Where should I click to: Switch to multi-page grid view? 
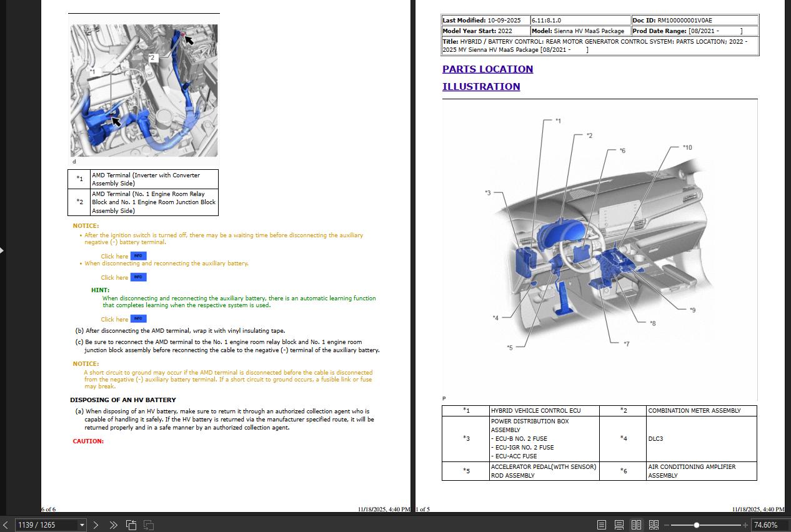pyautogui.click(x=654, y=525)
